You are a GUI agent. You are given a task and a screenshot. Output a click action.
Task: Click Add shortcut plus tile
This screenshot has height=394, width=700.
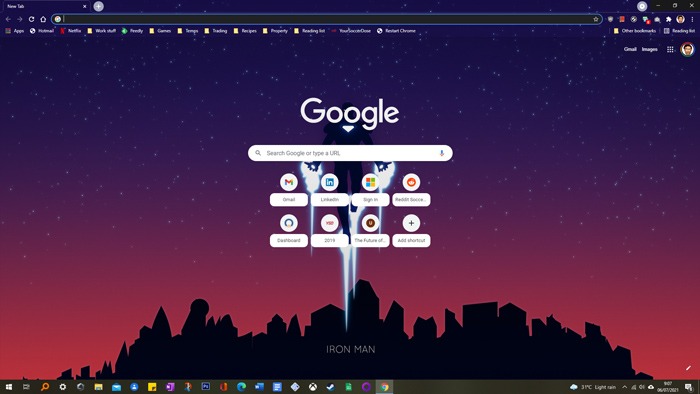(411, 230)
